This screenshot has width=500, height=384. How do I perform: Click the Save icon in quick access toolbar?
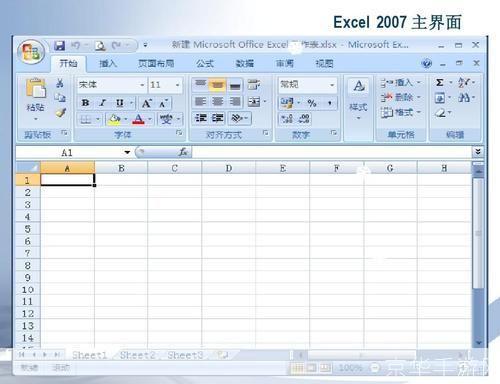tap(59, 45)
